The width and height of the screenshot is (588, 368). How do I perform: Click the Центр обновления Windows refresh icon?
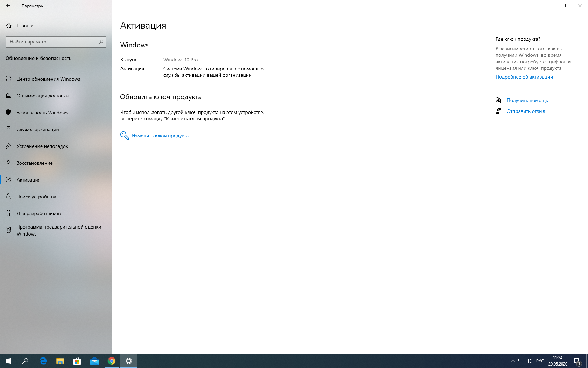click(x=8, y=79)
